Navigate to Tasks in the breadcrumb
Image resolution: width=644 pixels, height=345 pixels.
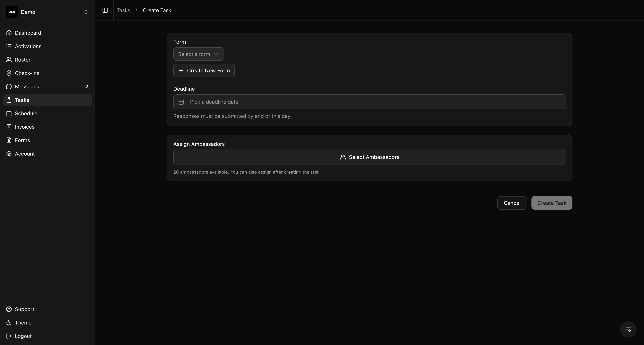tap(123, 10)
